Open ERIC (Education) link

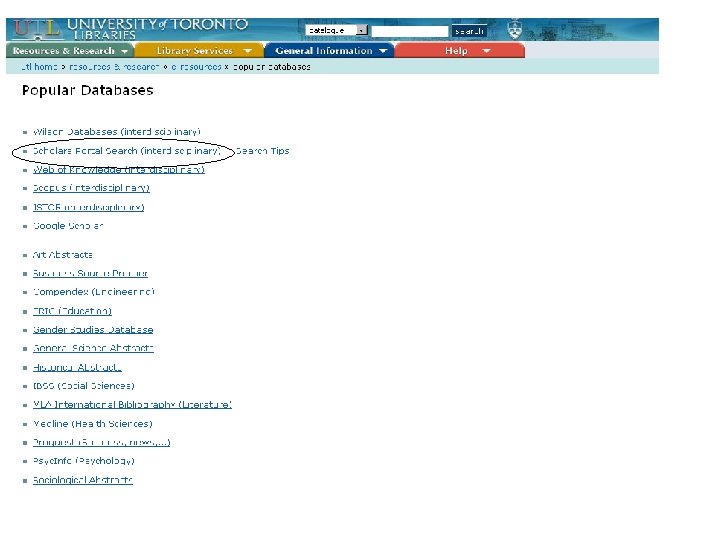[x=72, y=311]
